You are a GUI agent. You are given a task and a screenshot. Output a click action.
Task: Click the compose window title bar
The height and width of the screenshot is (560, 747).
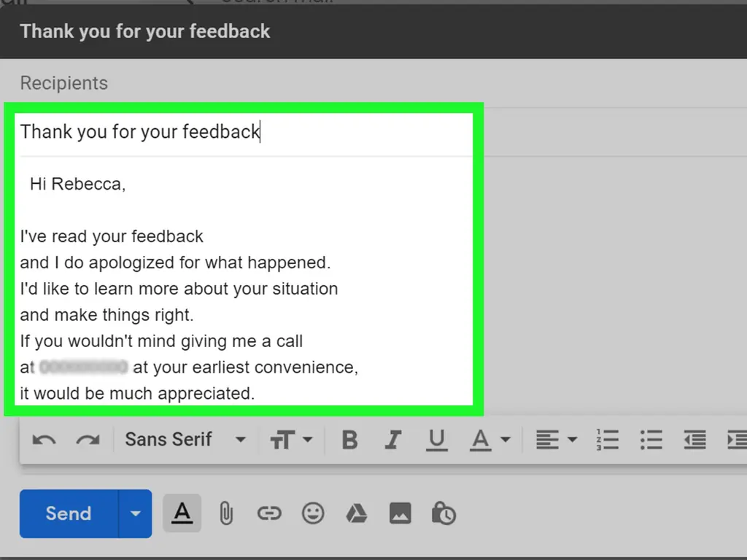pos(373,32)
